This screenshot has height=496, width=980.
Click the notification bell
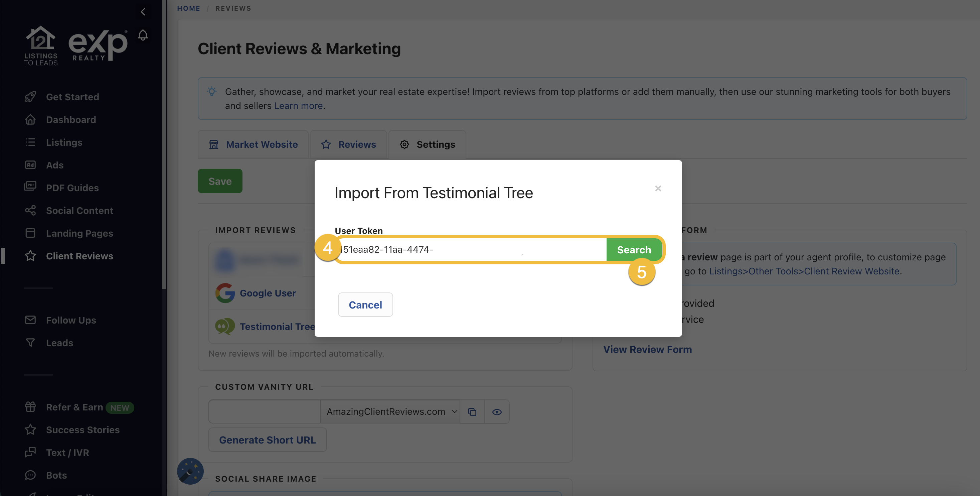point(143,35)
